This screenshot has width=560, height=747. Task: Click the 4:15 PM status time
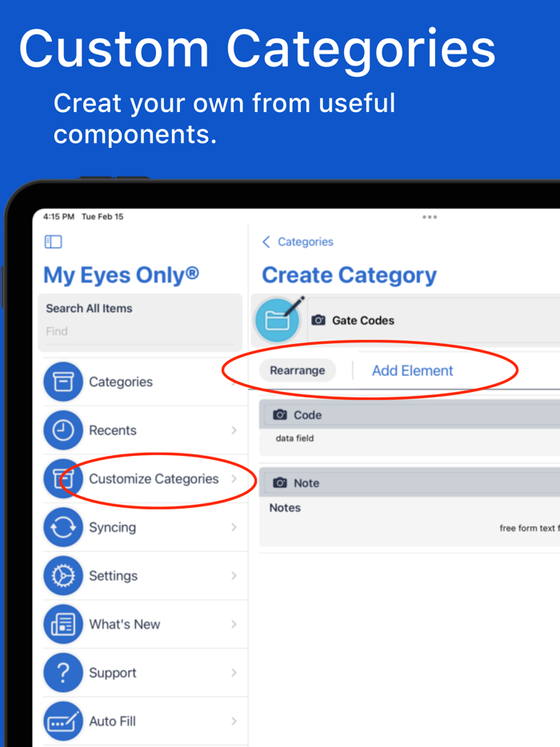pos(58,217)
